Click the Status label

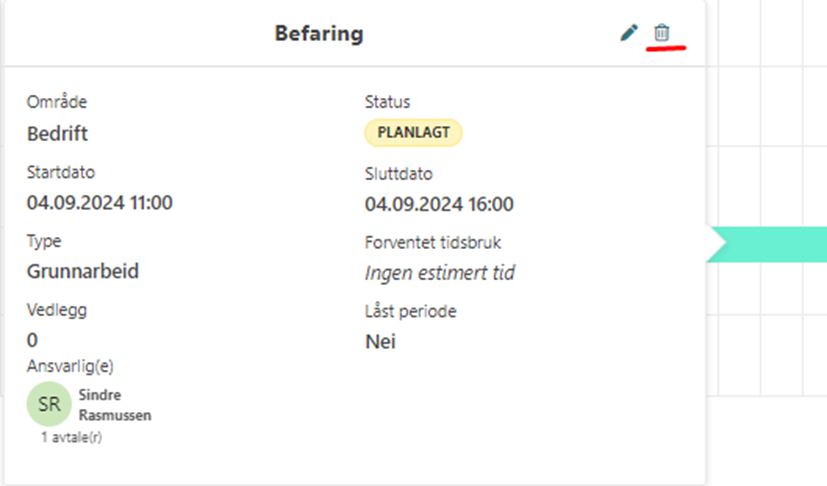(x=387, y=102)
